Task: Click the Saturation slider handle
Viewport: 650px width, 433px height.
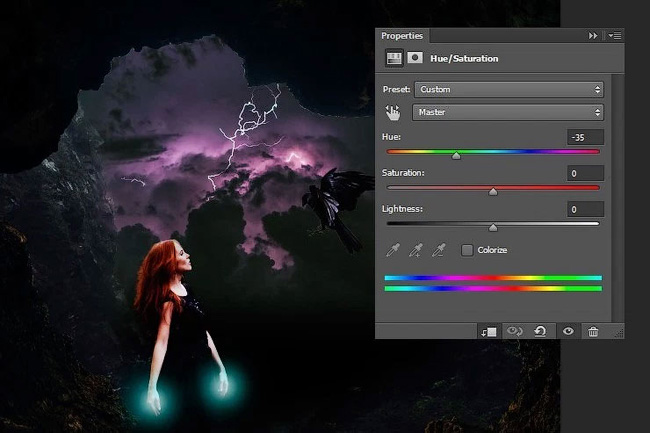Action: 493,191
